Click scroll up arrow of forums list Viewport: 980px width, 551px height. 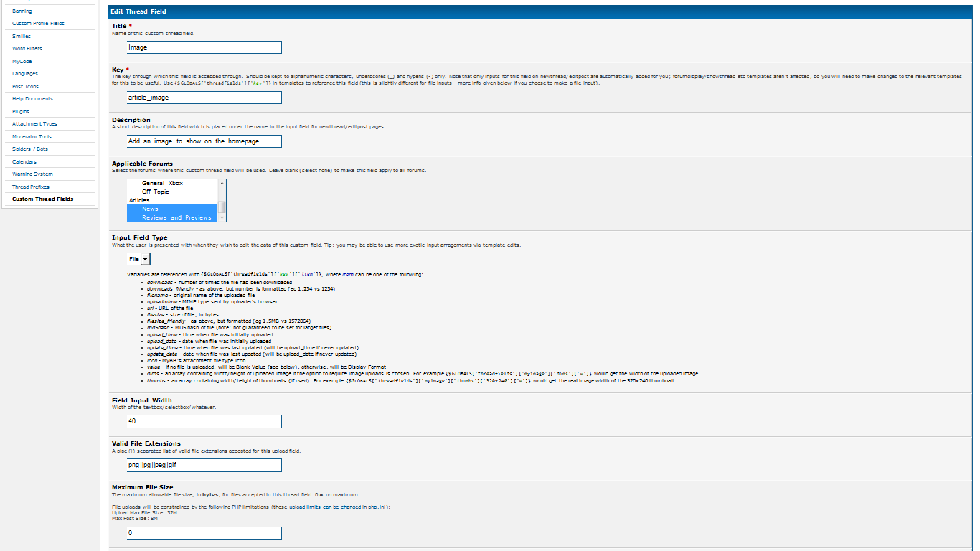[x=222, y=182]
